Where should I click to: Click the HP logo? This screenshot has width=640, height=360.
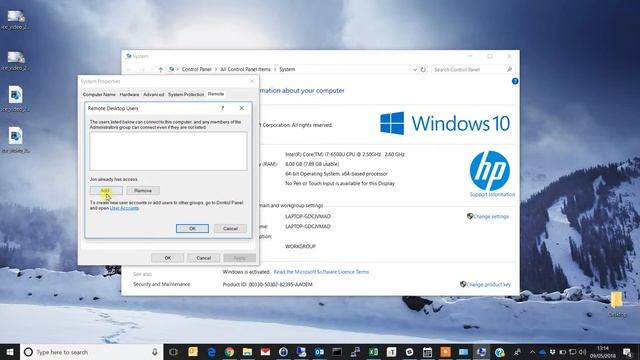point(490,171)
